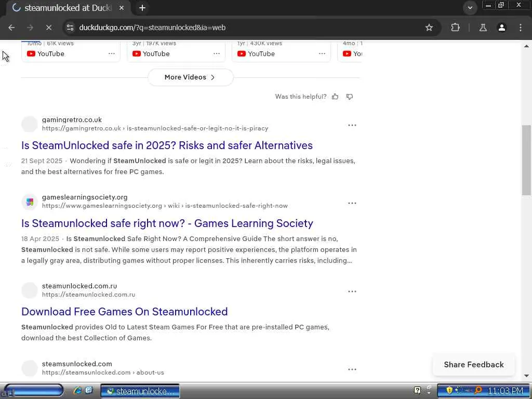The height and width of the screenshot is (399, 532).
Task: Click the '21 Sept 2025' date text
Action: tap(42, 161)
